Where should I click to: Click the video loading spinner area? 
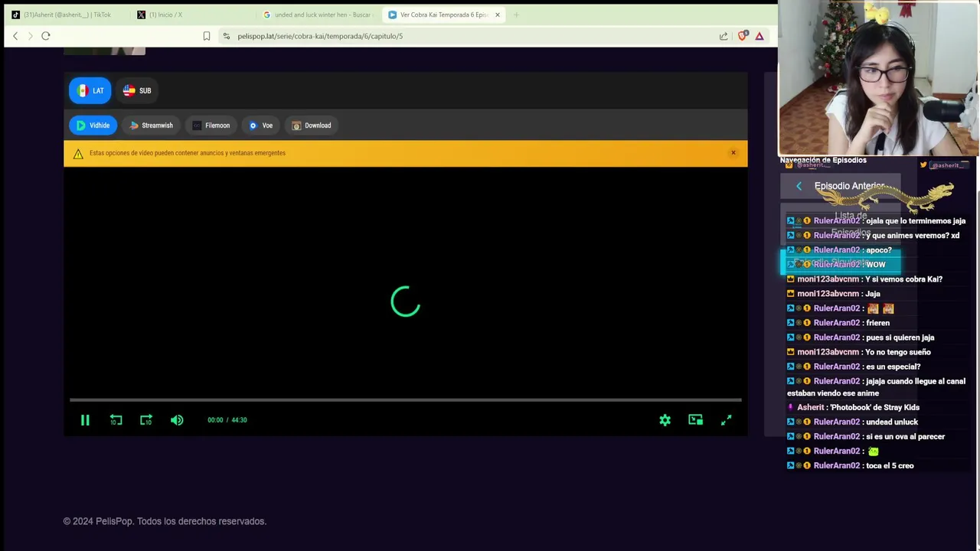click(405, 302)
